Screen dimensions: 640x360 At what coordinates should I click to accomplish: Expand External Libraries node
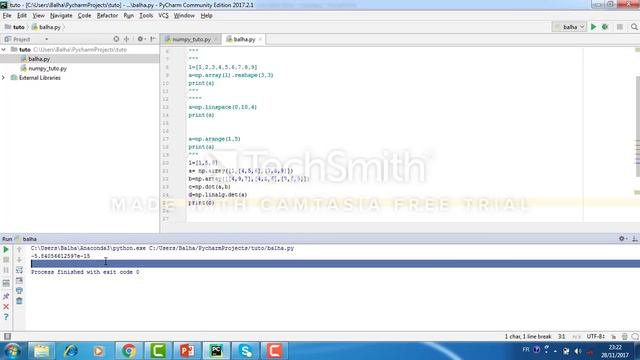[4, 78]
